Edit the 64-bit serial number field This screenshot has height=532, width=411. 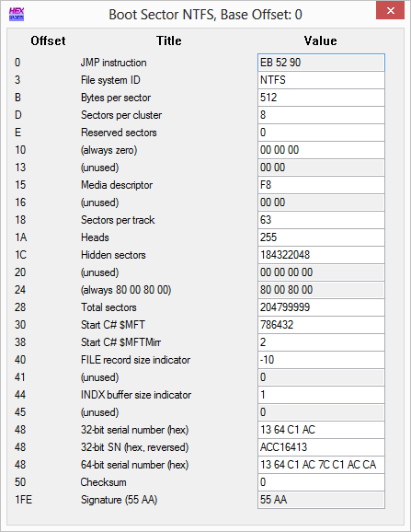[321, 465]
